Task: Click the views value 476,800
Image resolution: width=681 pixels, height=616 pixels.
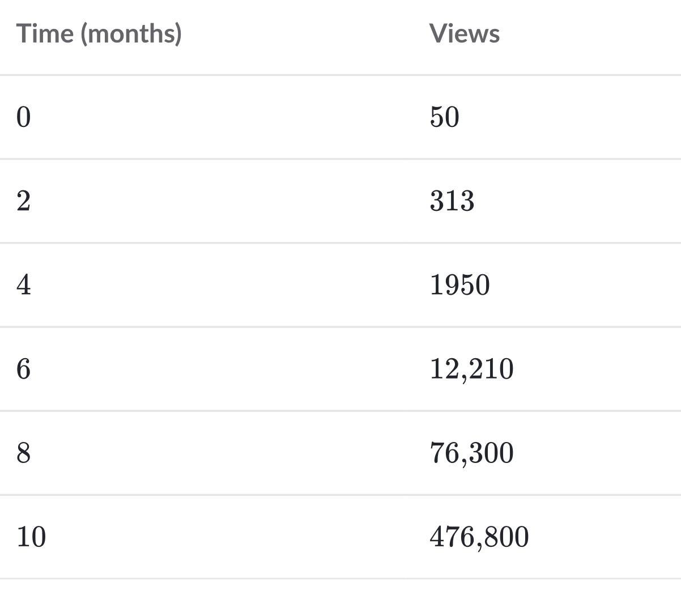Action: pyautogui.click(x=479, y=537)
